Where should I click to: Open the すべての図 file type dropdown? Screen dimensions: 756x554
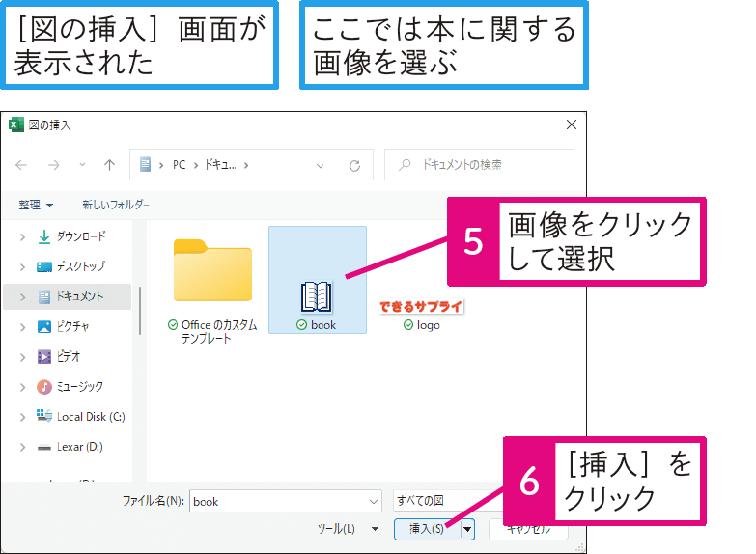[x=448, y=501]
